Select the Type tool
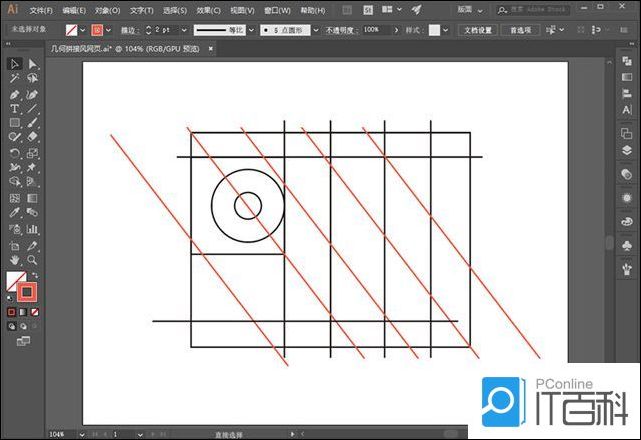This screenshot has width=641, height=440. 15,109
